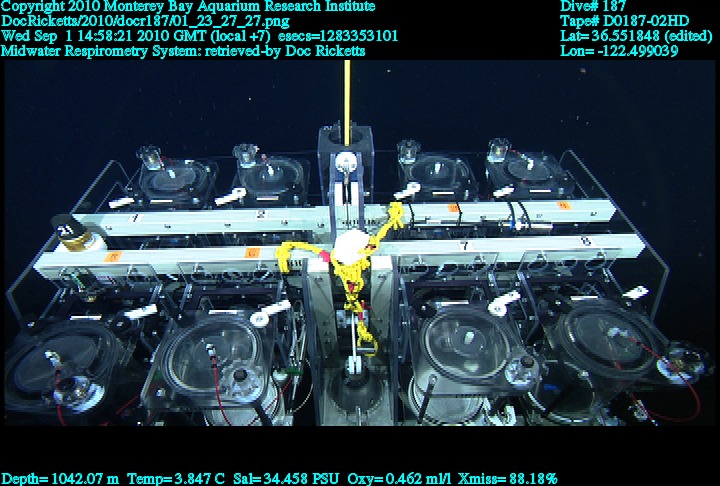Select the DocRicketts file path text
The image size is (720, 486).
tap(145, 21)
